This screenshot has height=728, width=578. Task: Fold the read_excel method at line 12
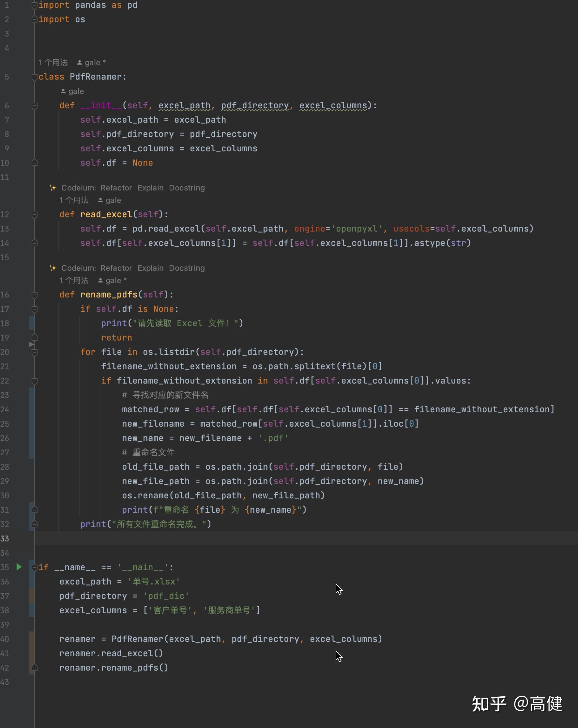pyautogui.click(x=34, y=215)
